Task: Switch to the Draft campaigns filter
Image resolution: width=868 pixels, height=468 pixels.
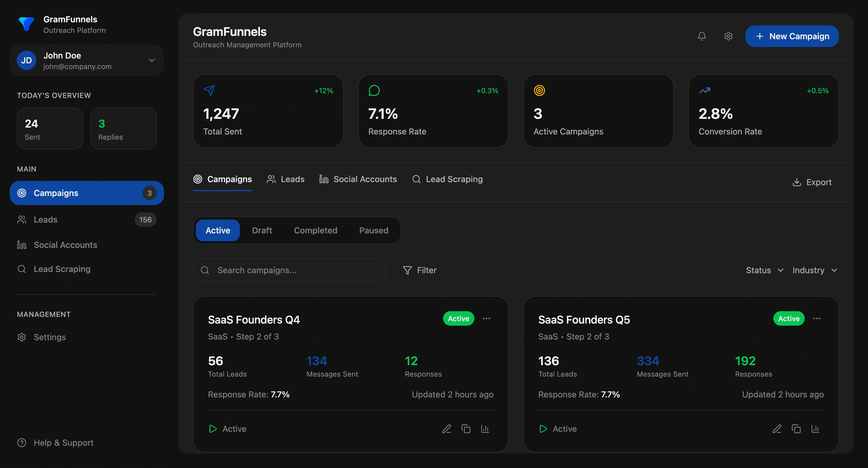Action: (262, 230)
